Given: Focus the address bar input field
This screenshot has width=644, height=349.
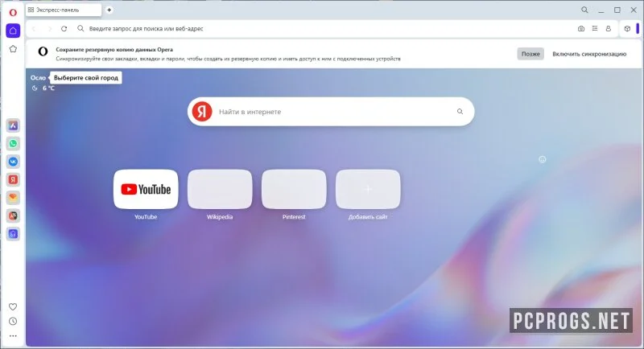Looking at the screenshot, I should (322, 29).
